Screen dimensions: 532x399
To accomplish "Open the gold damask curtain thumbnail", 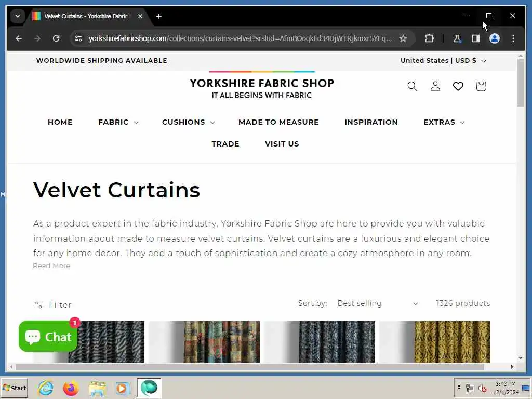I will (435, 342).
